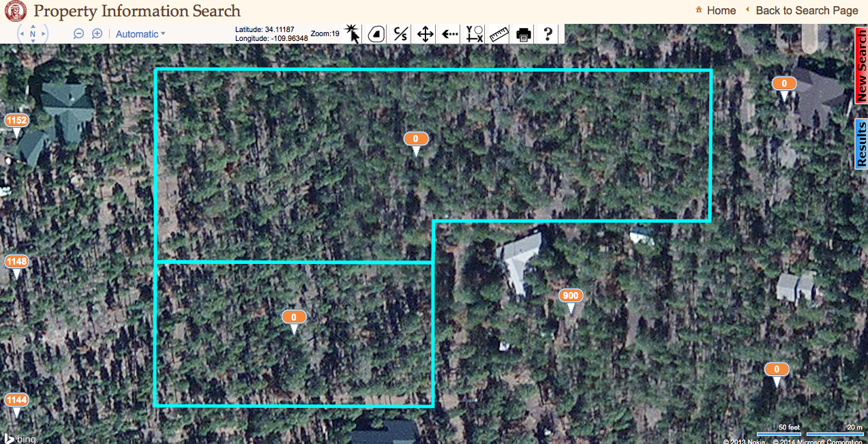Go Back to Search Page
The image size is (868, 444).
point(807,10)
